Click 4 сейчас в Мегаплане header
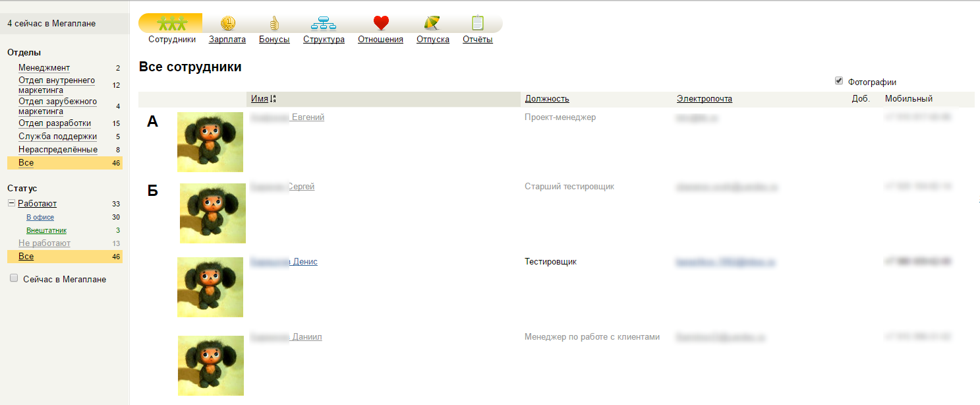The height and width of the screenshot is (405, 980). (x=51, y=24)
